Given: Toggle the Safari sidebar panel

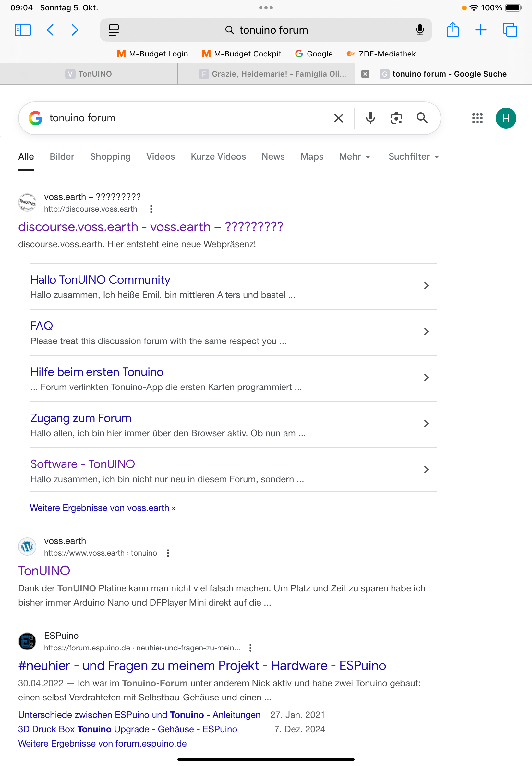Looking at the screenshot, I should tap(23, 30).
